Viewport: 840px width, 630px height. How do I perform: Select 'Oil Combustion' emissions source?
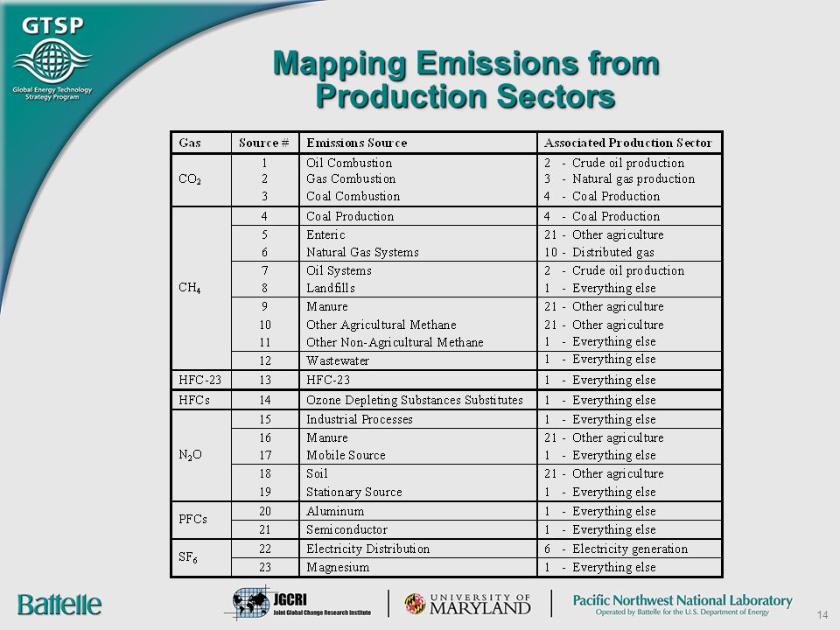tap(349, 163)
